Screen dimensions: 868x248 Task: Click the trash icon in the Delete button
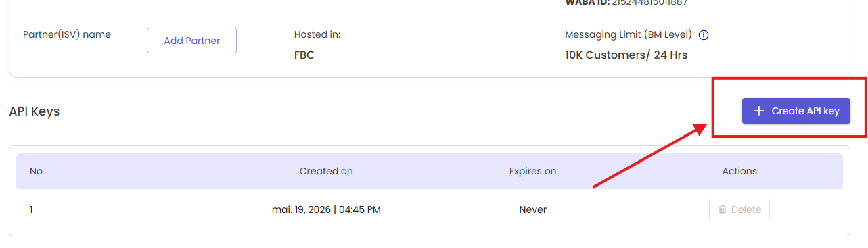723,209
